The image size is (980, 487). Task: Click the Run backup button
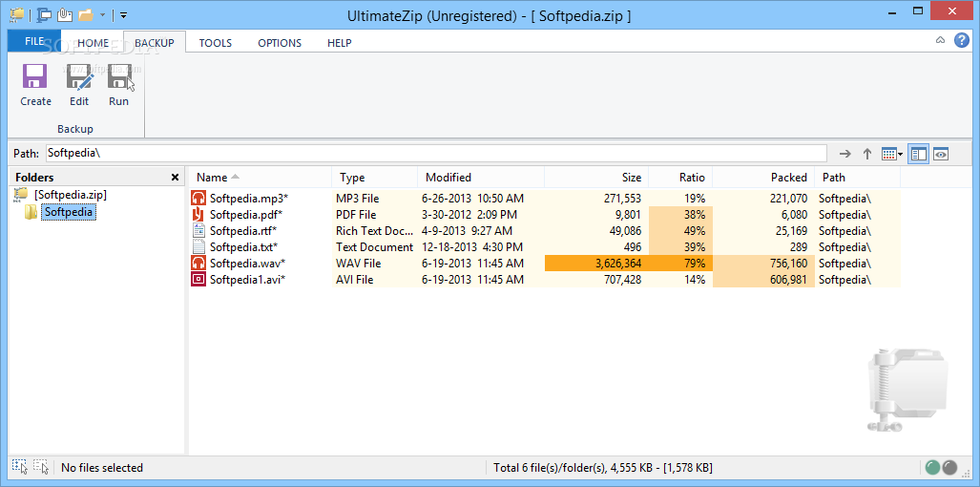point(118,85)
